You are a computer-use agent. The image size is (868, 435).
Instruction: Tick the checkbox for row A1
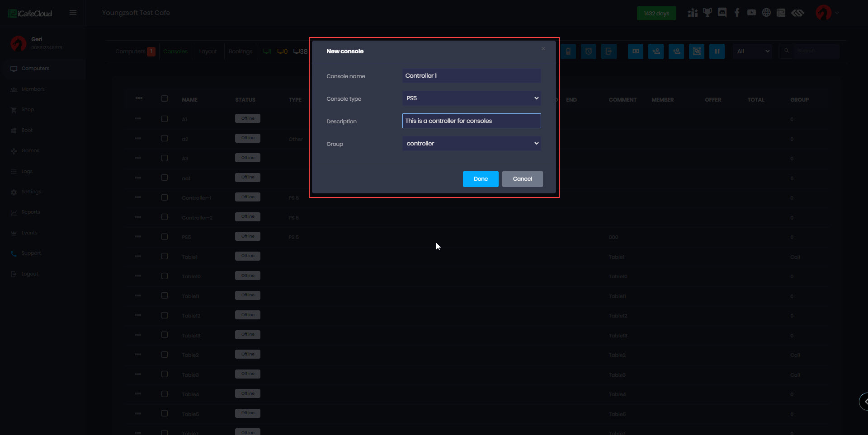click(165, 119)
